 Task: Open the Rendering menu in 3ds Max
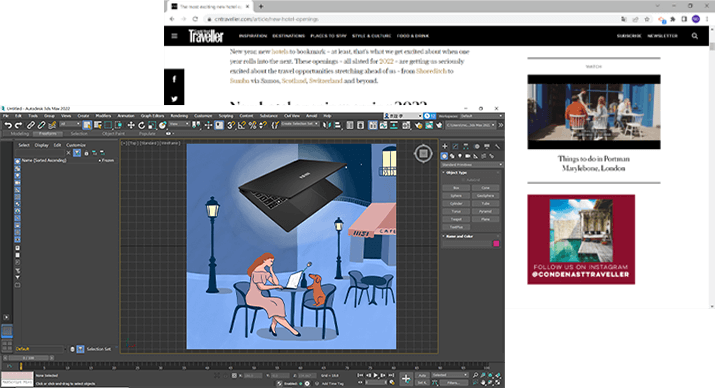(179, 116)
